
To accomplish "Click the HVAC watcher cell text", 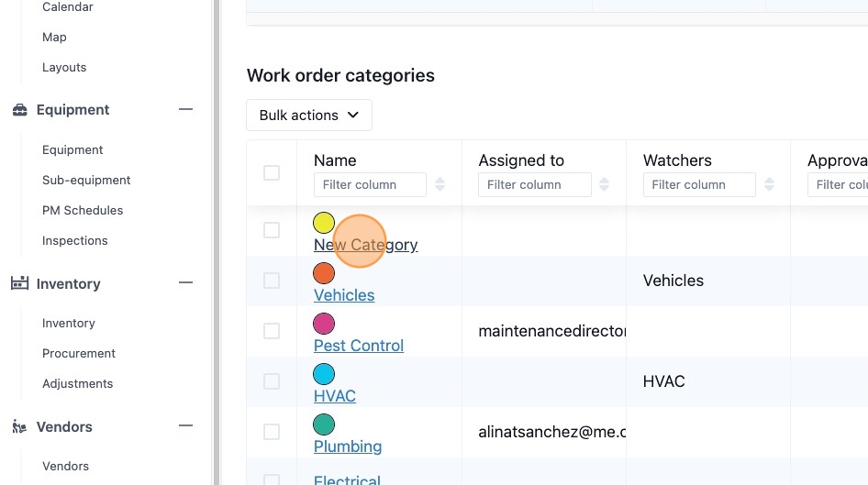I will click(x=663, y=381).
